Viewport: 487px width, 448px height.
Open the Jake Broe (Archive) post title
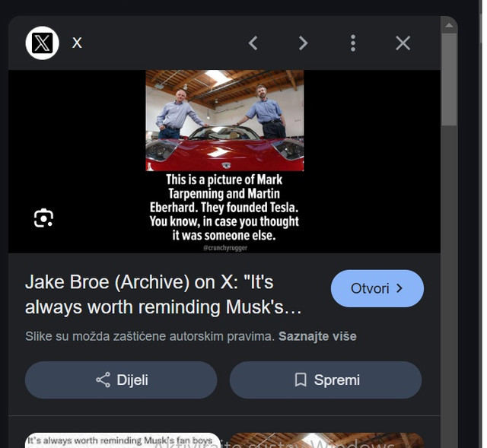(x=163, y=294)
